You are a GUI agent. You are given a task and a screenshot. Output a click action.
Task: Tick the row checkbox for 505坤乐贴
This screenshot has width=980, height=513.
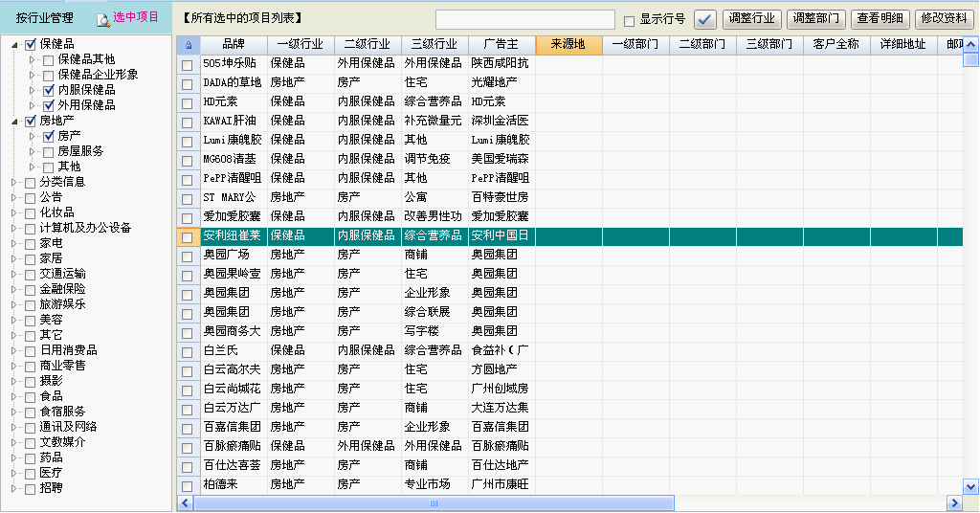[187, 65]
